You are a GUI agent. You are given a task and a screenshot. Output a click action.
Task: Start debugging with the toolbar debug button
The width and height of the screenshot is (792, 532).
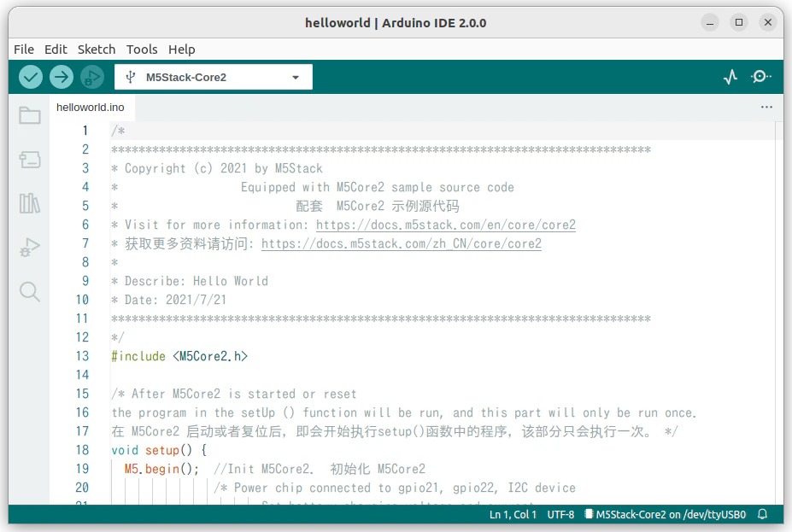[x=92, y=77]
